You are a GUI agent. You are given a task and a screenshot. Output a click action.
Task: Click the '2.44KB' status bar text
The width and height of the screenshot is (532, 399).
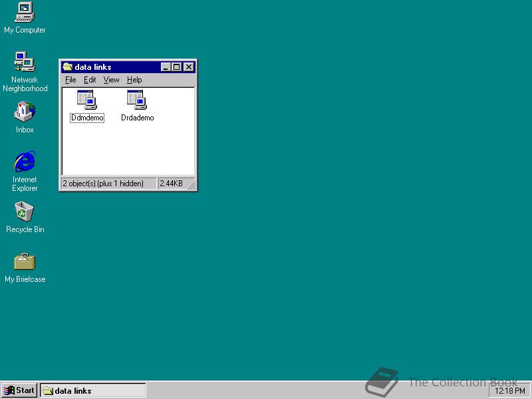[x=171, y=184]
